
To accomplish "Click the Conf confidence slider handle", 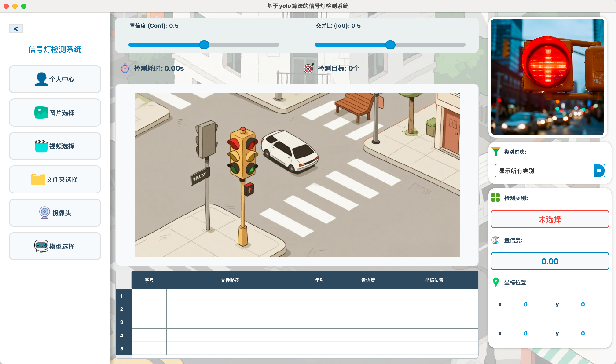I will (204, 45).
